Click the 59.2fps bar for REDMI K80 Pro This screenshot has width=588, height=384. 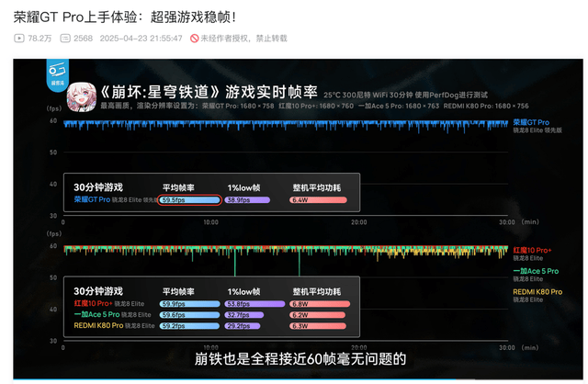[189, 326]
